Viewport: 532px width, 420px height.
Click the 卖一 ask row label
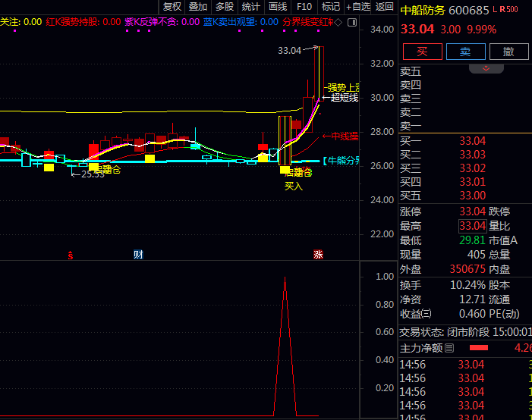411,126
